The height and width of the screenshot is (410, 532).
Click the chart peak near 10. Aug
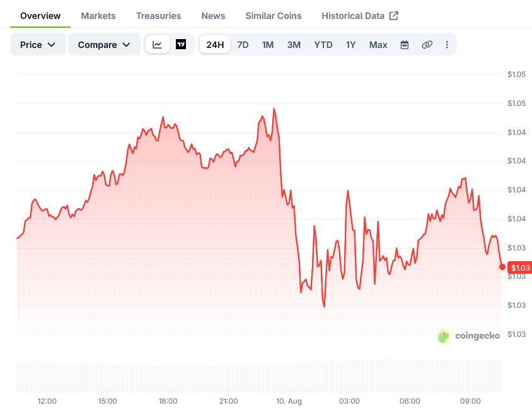(x=274, y=109)
